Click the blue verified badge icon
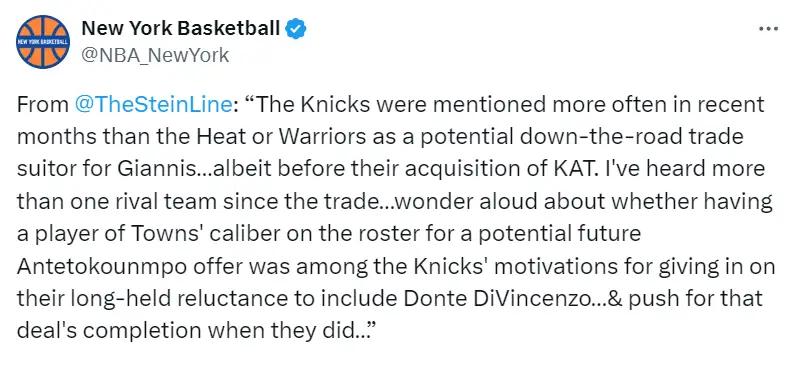This screenshot has width=801, height=369. click(x=296, y=29)
